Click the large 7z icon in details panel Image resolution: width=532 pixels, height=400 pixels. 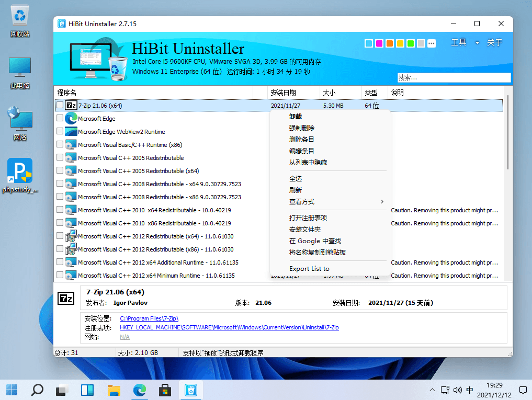point(66,299)
